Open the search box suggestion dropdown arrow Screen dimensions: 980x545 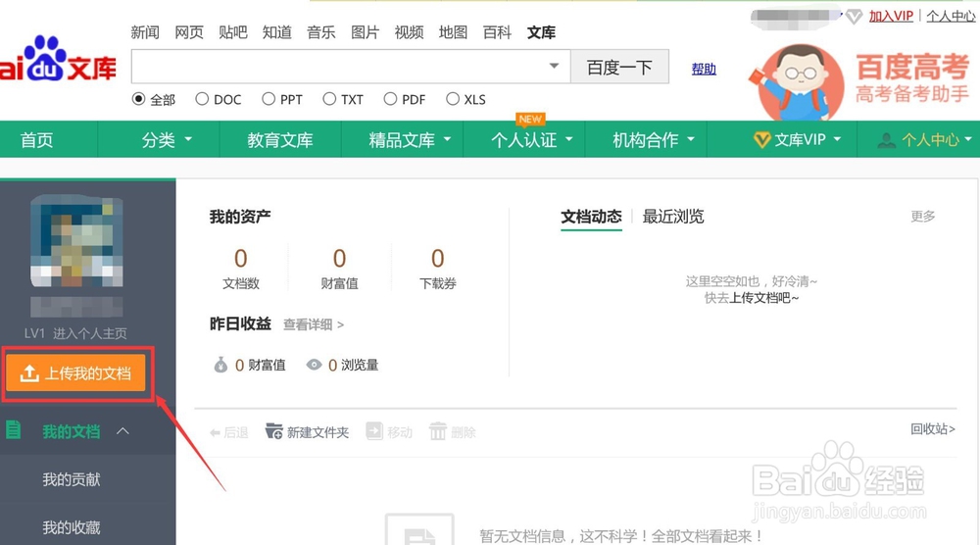[x=554, y=66]
